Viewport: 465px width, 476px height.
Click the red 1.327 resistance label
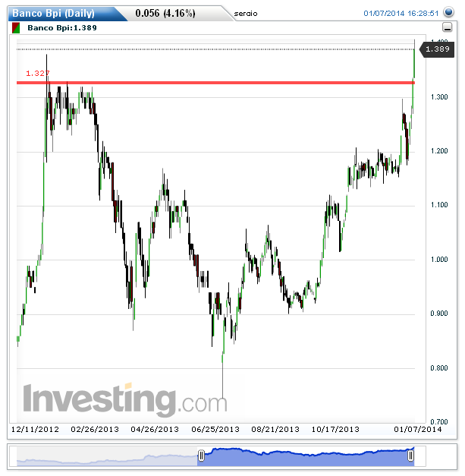(37, 73)
